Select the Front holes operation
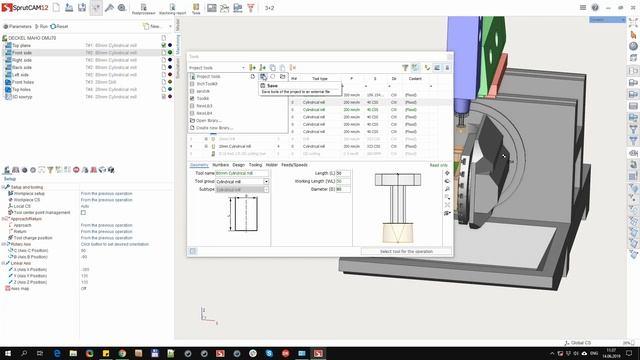Viewport: 640px width, 360px height. click(23, 82)
